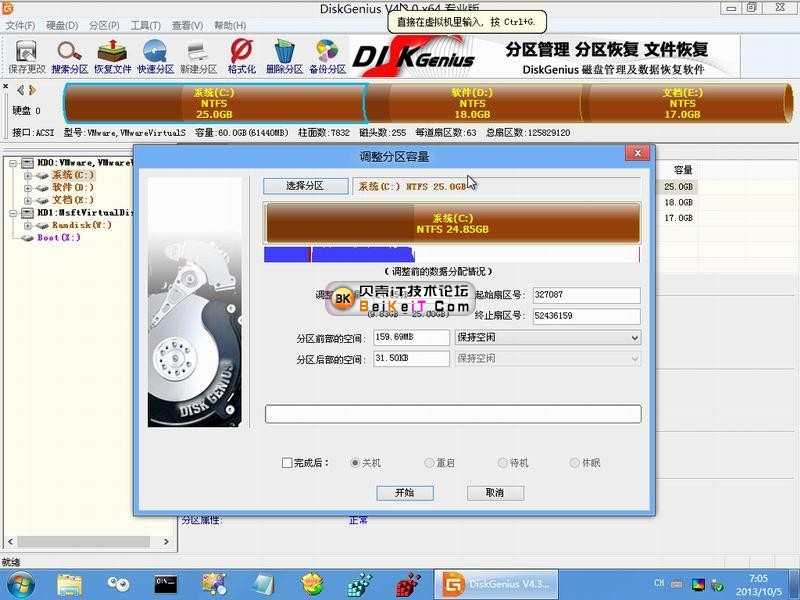The height and width of the screenshot is (600, 800).
Task: Select the 重启 restart radio button
Action: [x=429, y=463]
